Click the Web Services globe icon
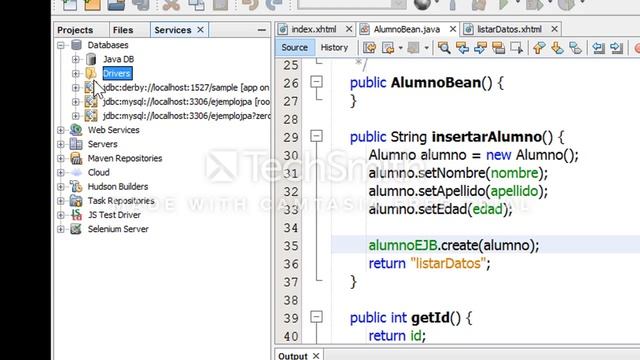 point(76,130)
